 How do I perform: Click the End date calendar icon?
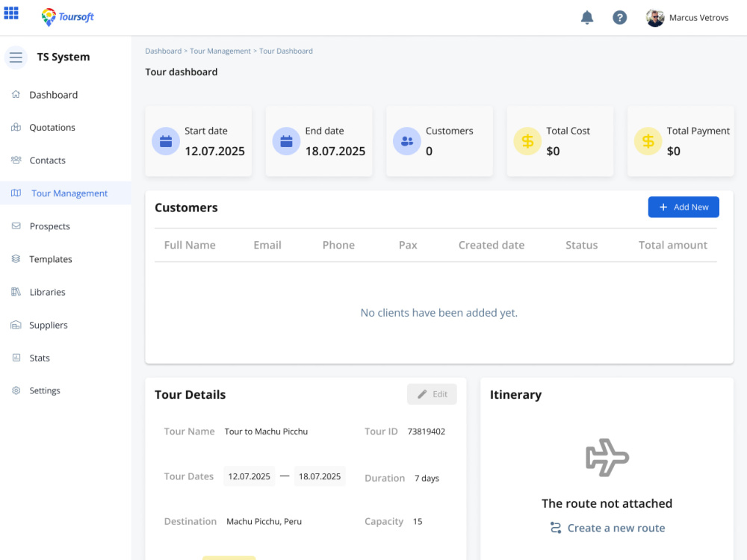286,141
